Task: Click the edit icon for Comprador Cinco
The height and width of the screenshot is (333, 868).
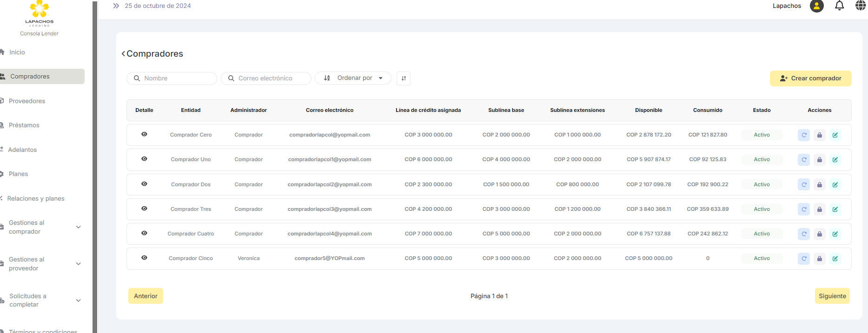Action: pyautogui.click(x=835, y=259)
